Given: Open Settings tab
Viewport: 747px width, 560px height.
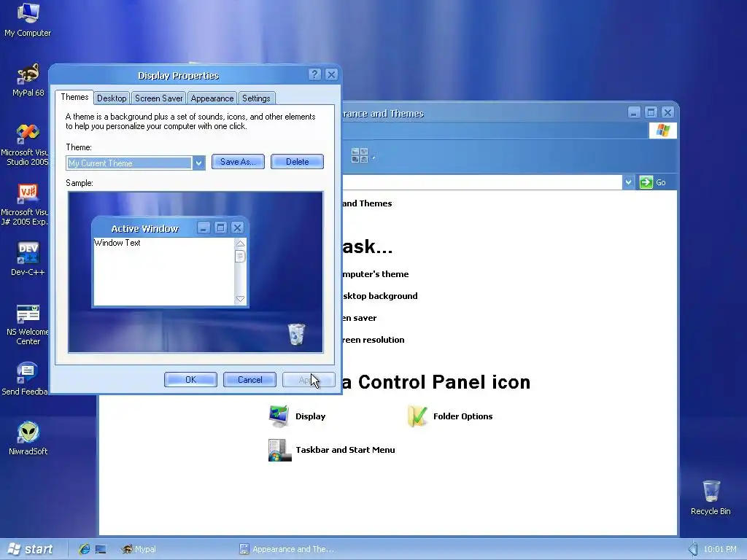Looking at the screenshot, I should pyautogui.click(x=256, y=98).
